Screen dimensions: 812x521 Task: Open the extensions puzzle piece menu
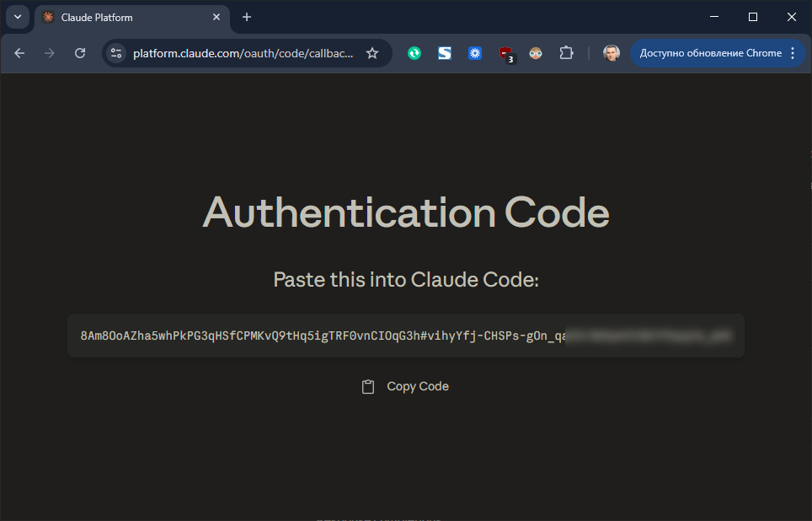point(566,52)
